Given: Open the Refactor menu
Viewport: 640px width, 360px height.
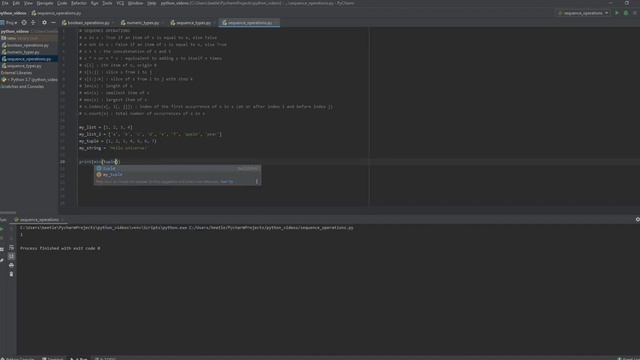Looking at the screenshot, I should point(79,3).
